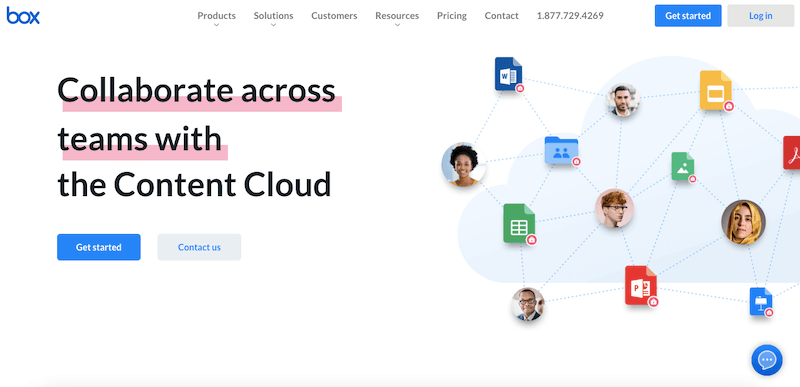Expand the Solutions menu

[273, 16]
